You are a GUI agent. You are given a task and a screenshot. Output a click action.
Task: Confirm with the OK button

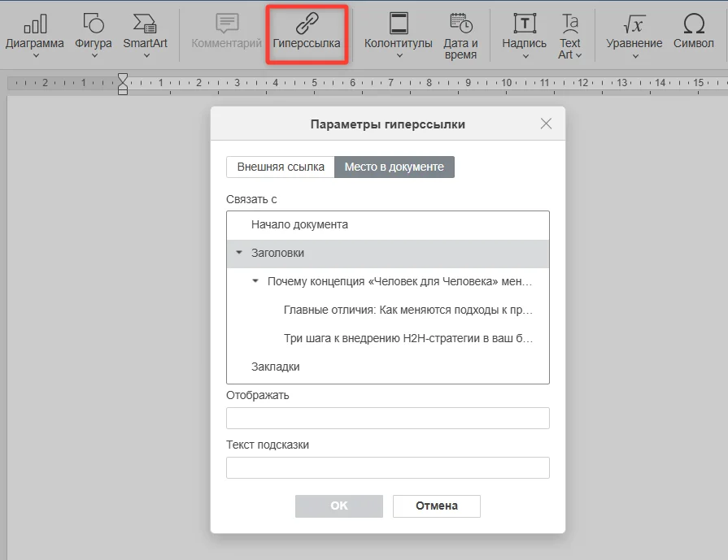(339, 506)
